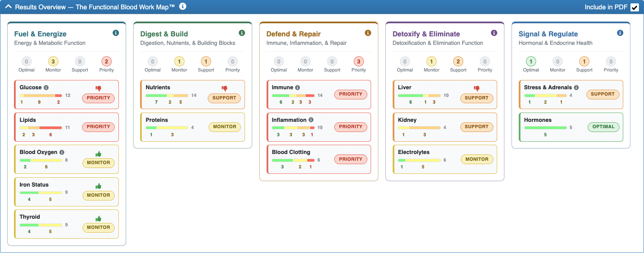The image size is (644, 253).
Task: Click the Kidney SUPPORT badge
Action: point(477,126)
